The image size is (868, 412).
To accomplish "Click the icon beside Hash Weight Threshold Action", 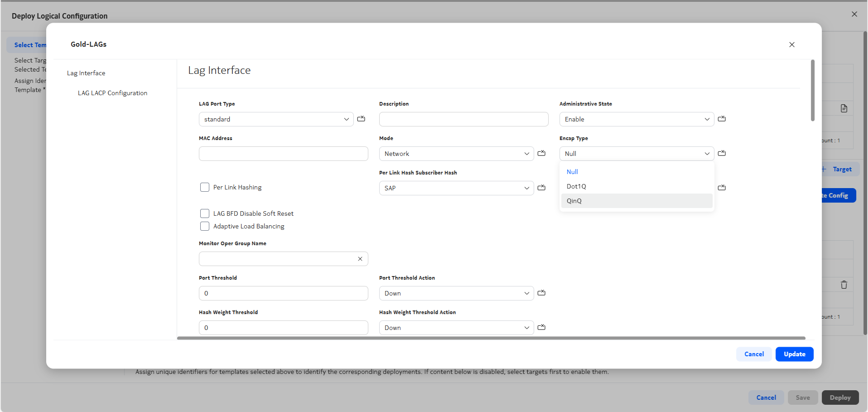I will coord(541,327).
